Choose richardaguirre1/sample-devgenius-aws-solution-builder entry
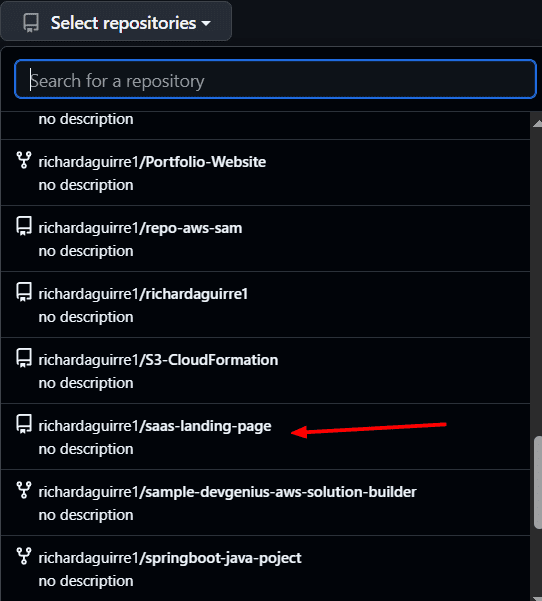The image size is (542, 601). coord(265,502)
